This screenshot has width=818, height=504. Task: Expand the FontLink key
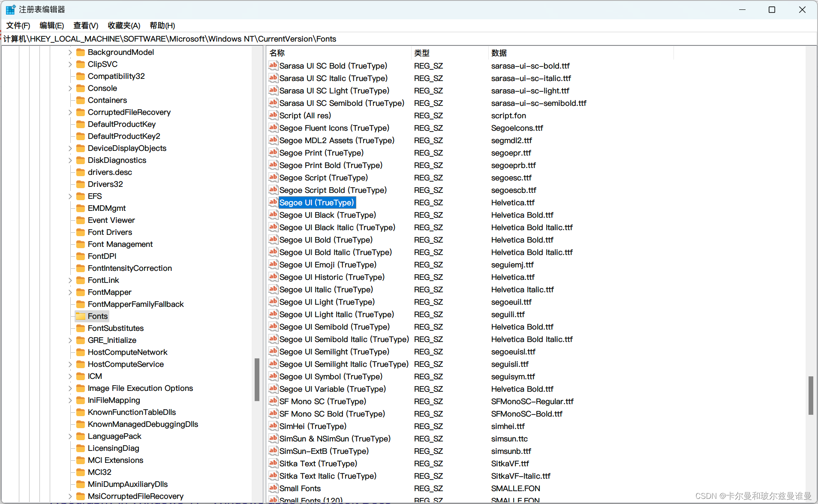point(70,280)
